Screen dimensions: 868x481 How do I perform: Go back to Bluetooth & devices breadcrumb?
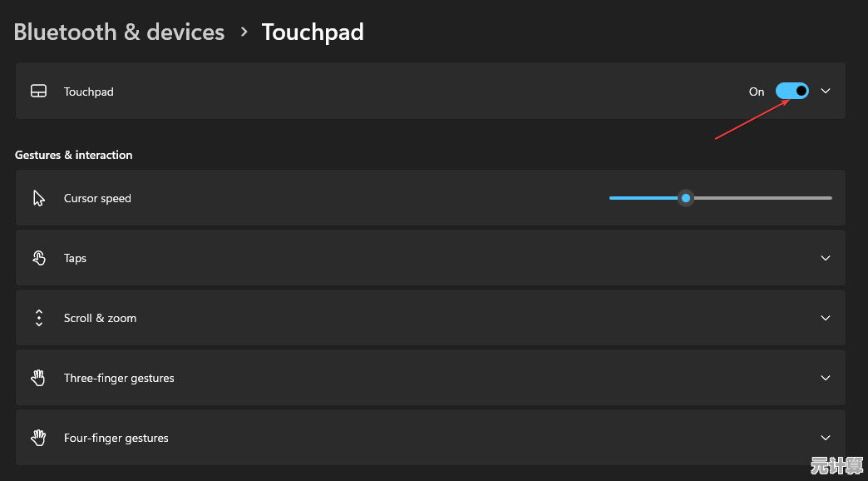point(119,32)
